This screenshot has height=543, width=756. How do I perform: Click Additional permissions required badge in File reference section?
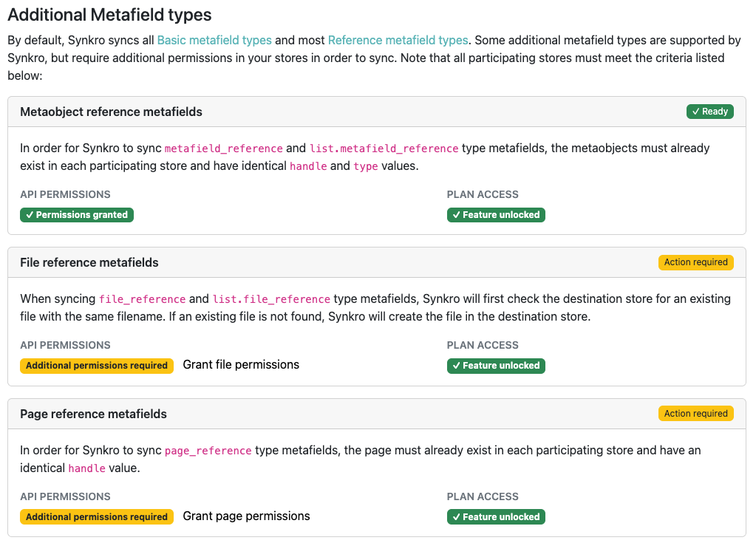point(96,366)
